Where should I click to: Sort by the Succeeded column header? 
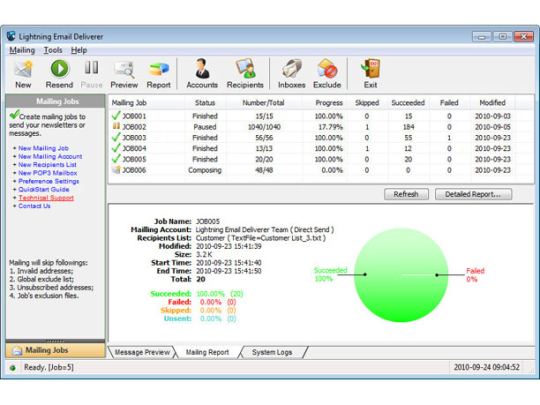pos(409,103)
